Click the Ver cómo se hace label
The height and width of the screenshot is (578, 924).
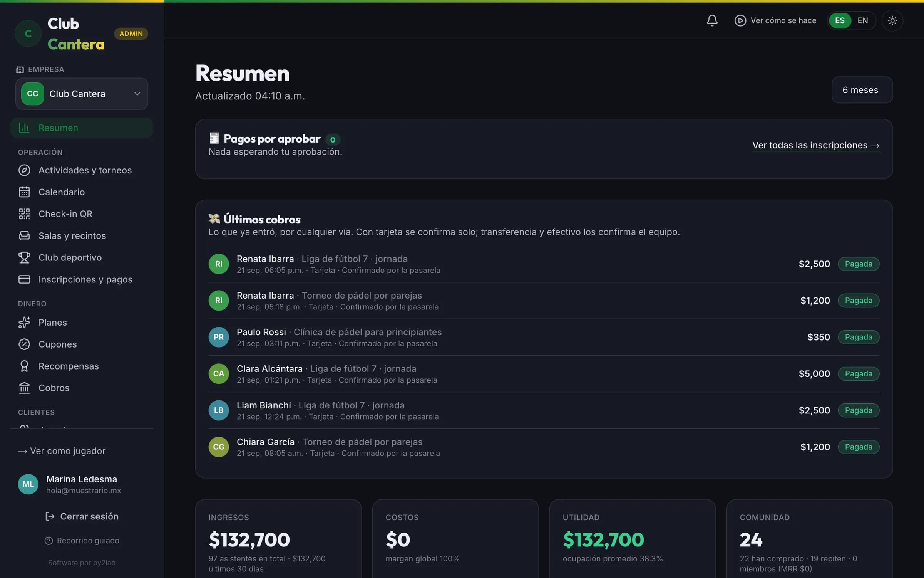point(783,20)
